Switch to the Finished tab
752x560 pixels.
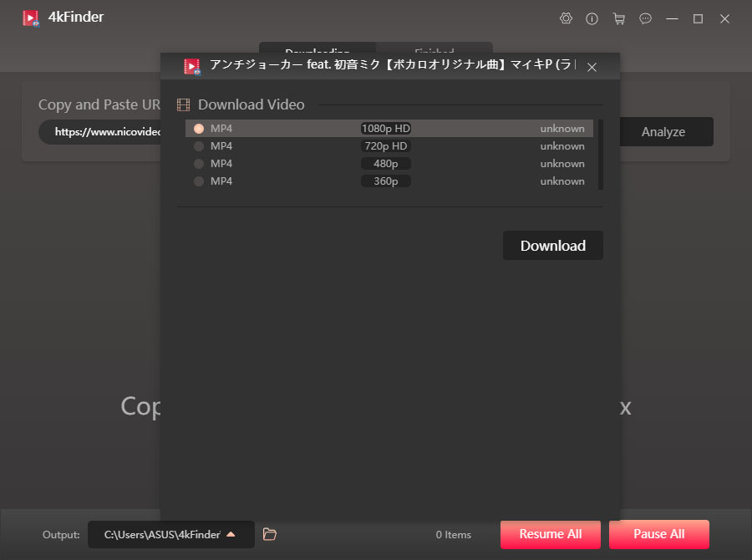(434, 50)
